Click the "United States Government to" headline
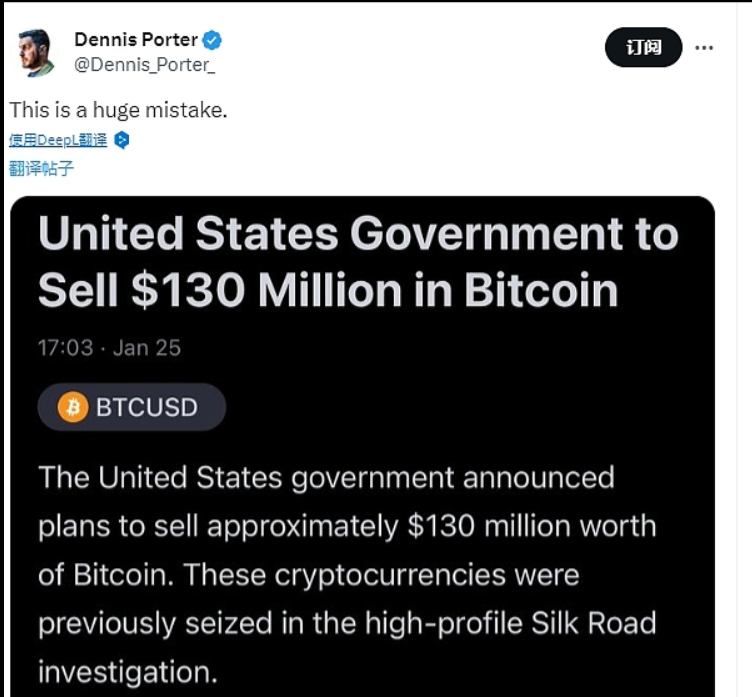This screenshot has height=697, width=752. pyautogui.click(x=358, y=235)
